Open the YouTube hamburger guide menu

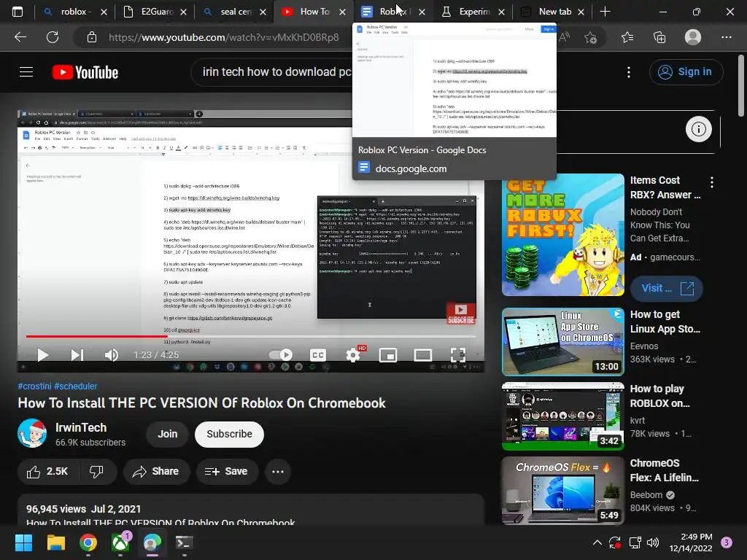pyautogui.click(x=26, y=72)
